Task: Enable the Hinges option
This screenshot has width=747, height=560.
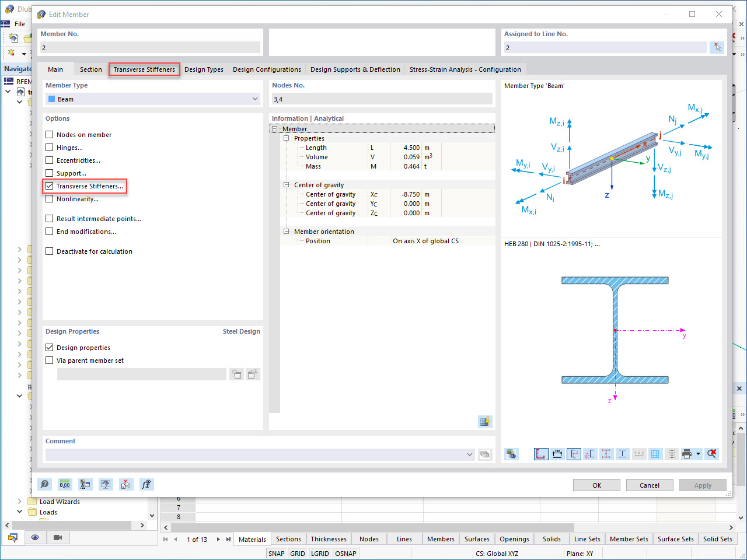Action: coord(49,148)
